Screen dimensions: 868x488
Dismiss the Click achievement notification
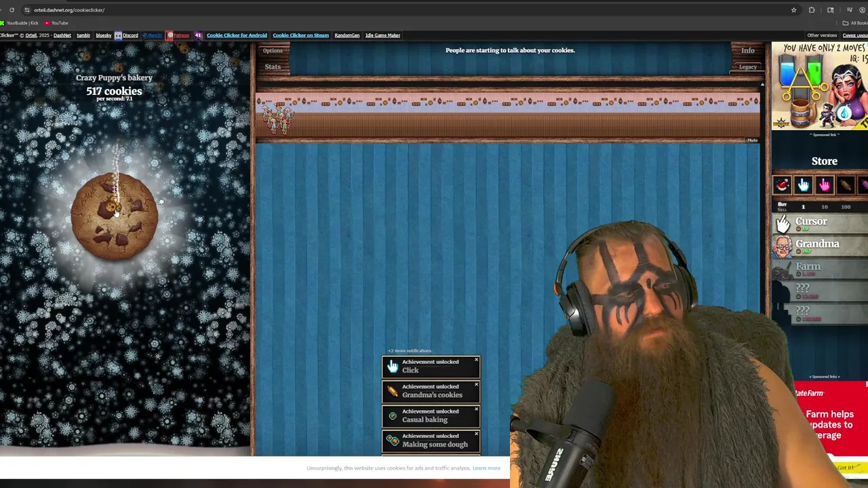pos(476,360)
